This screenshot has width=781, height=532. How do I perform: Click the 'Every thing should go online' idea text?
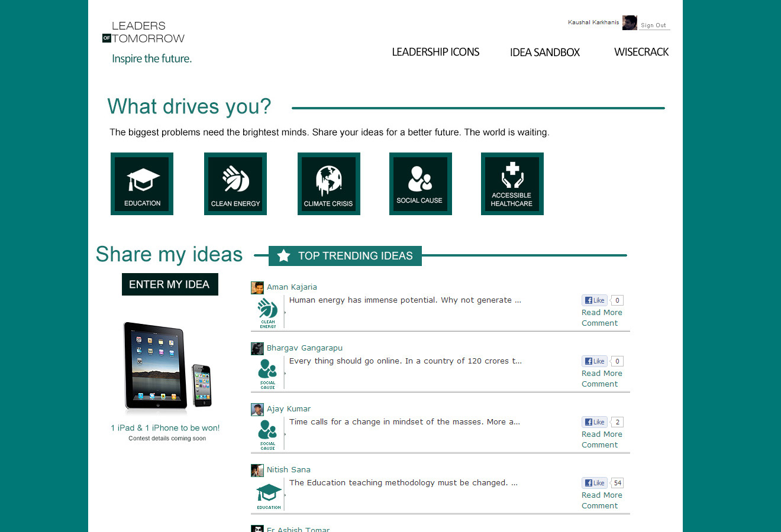tap(405, 361)
